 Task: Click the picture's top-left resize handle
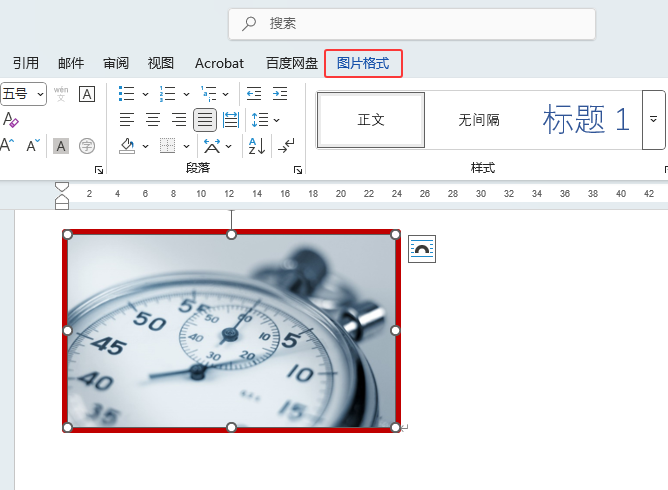coord(67,234)
